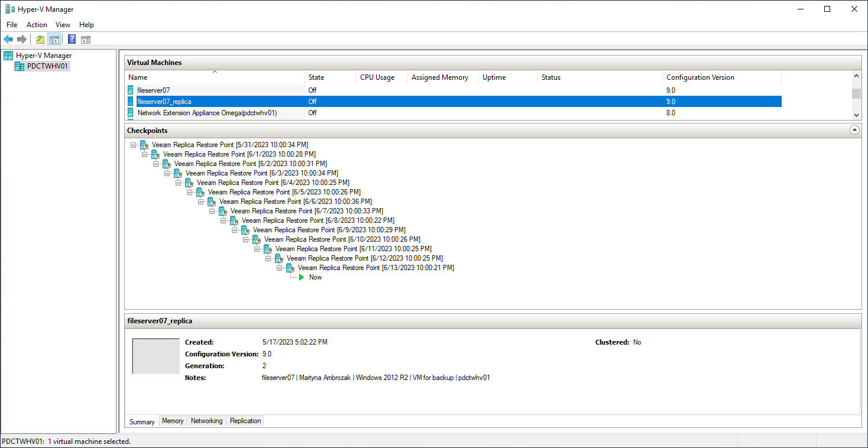Click the VM icon beside fileserver07
The width and height of the screenshot is (868, 448).
[131, 90]
